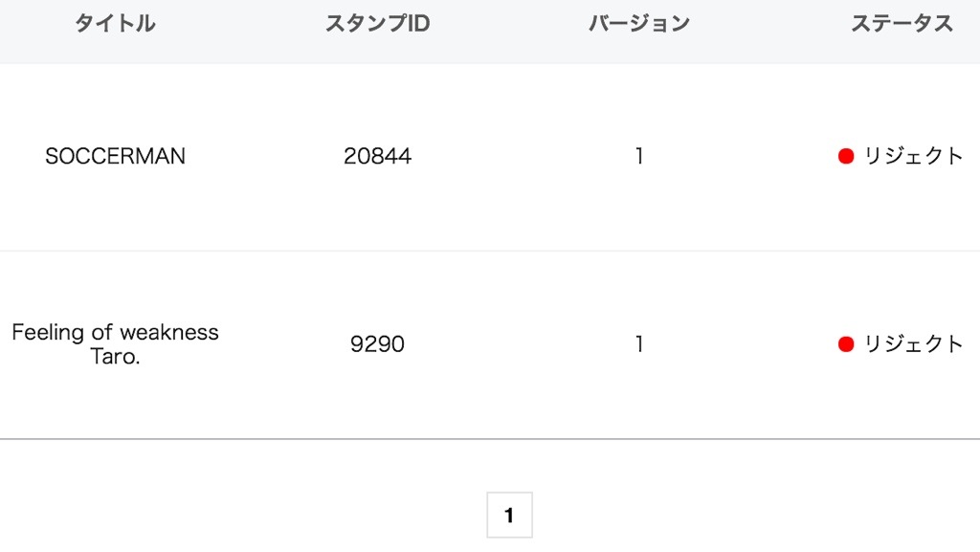Screen dimensions: 980x552
Task: Open the Feeling of weakness Taro. entry
Action: click(x=115, y=344)
